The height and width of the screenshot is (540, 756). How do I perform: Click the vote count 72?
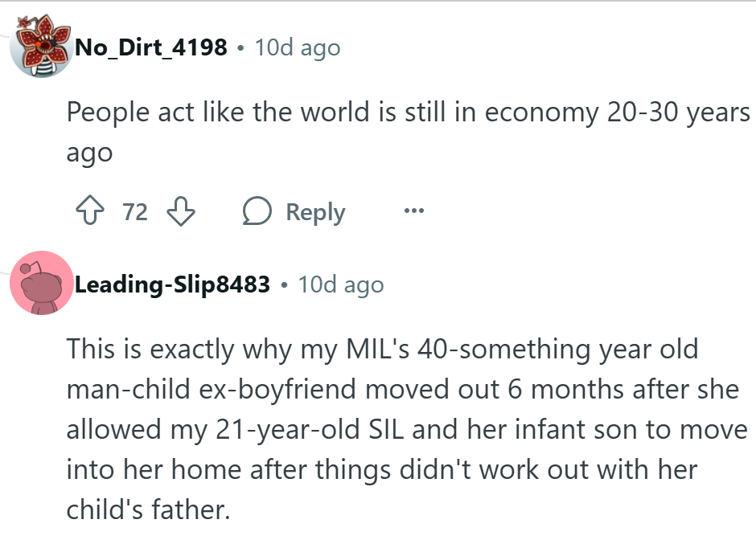pyautogui.click(x=135, y=212)
